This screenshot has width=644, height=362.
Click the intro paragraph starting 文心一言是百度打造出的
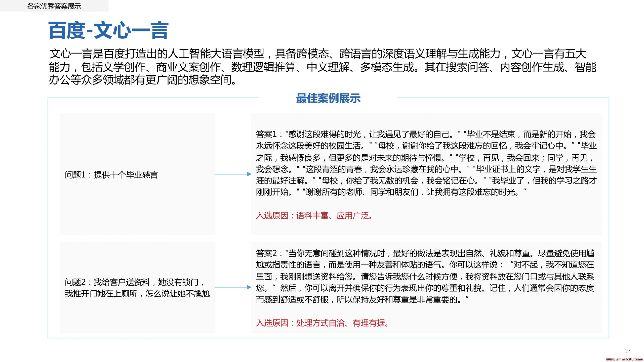[323, 67]
